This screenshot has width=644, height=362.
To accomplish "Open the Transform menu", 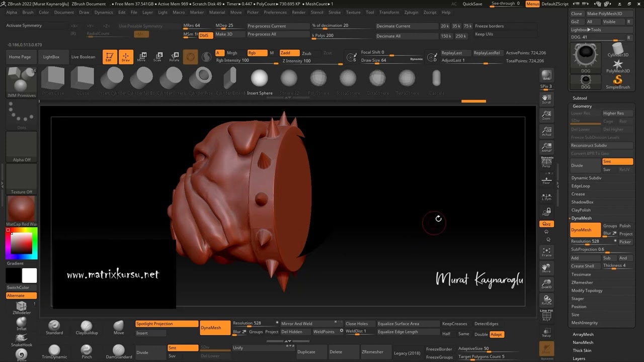I will [389, 12].
